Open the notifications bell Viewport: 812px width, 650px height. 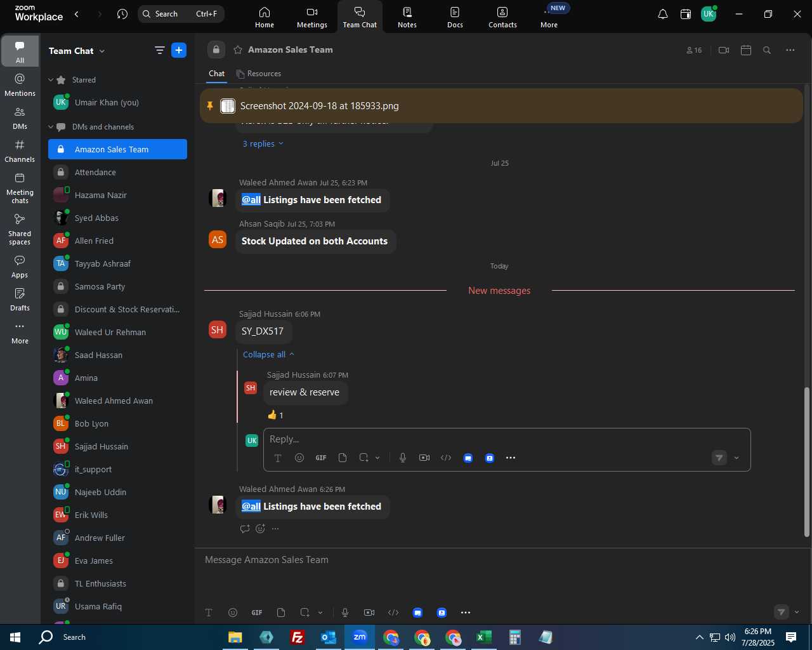tap(663, 14)
